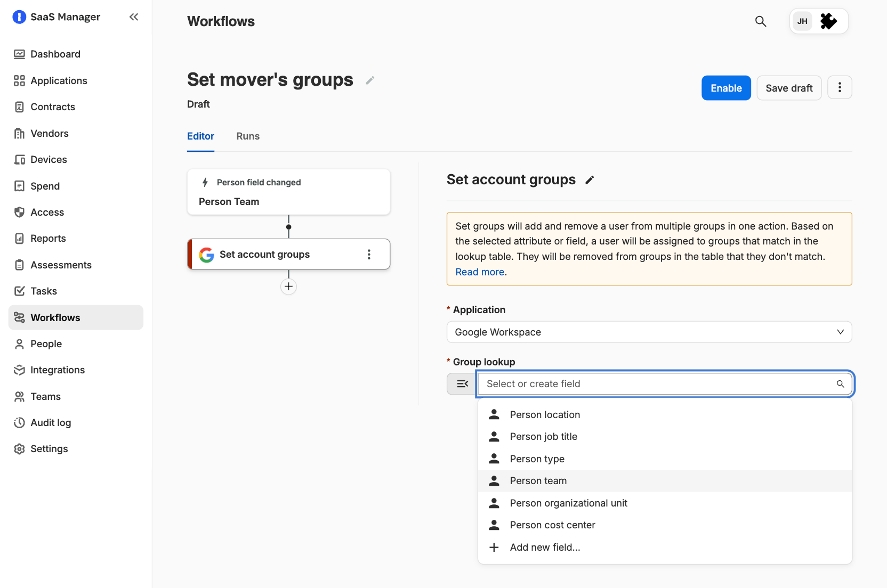
Task: Edit workflow name with pencil icon
Action: [x=370, y=80]
